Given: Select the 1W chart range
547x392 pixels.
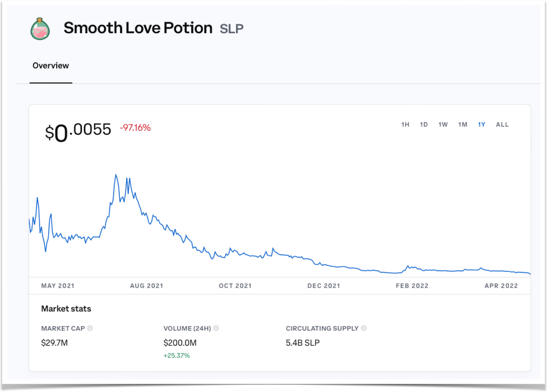Looking at the screenshot, I should point(443,125).
